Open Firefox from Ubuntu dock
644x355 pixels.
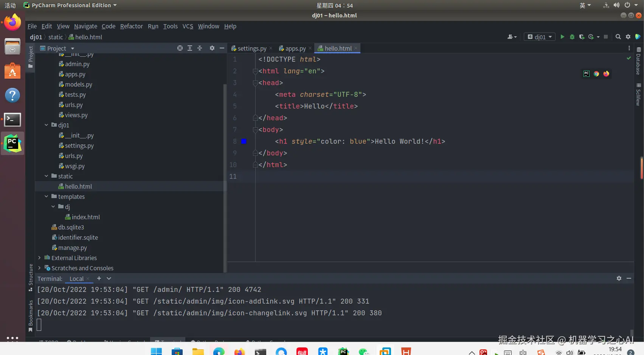(x=12, y=23)
